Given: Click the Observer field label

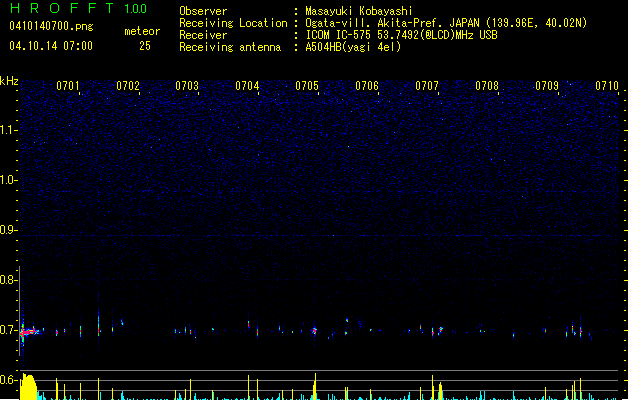Looking at the screenshot, I should tap(203, 11).
